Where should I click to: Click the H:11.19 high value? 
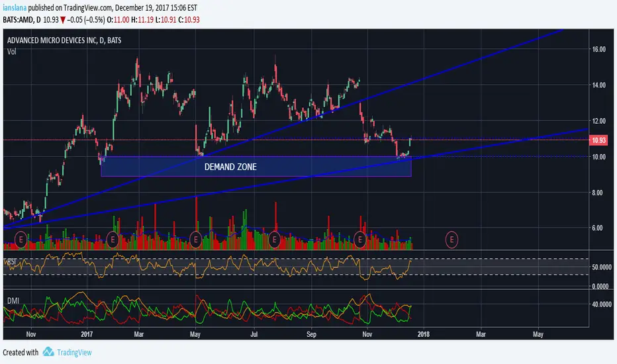click(x=142, y=19)
